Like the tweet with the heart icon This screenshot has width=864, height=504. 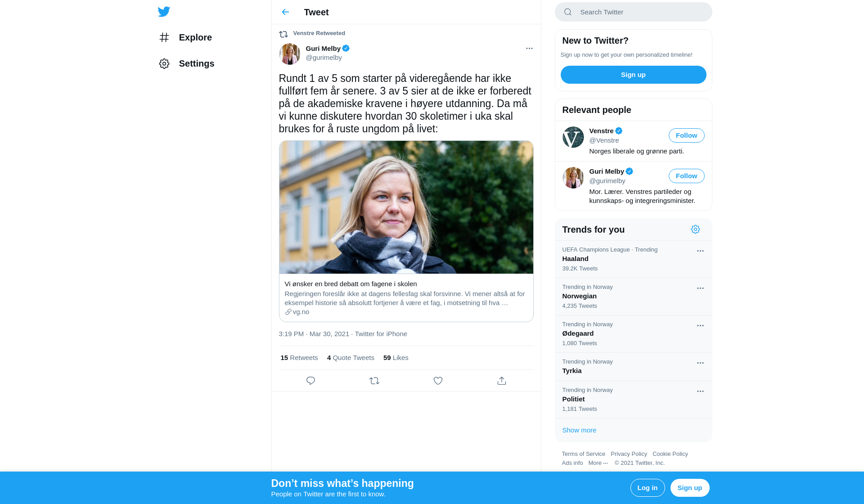coord(438,381)
